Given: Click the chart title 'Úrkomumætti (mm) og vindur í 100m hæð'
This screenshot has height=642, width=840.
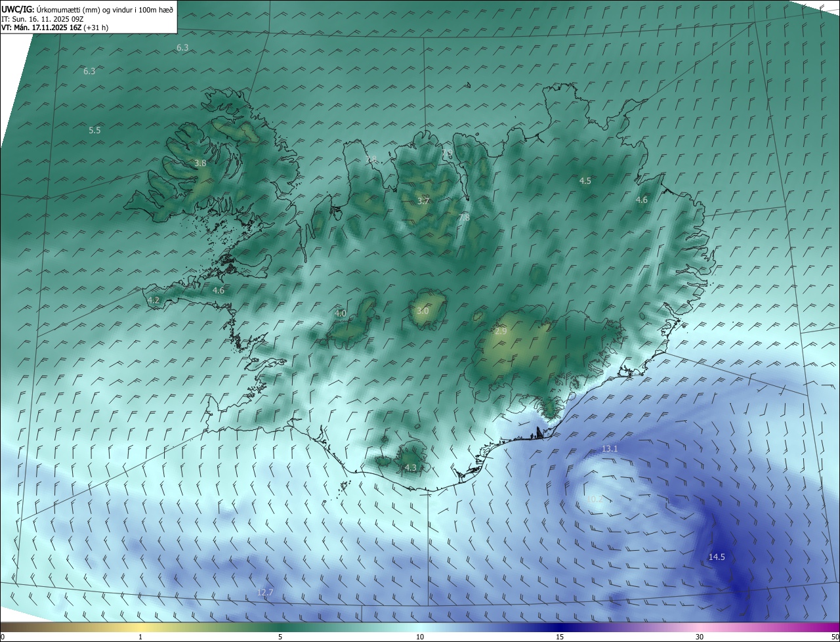Looking at the screenshot, I should click(104, 9).
